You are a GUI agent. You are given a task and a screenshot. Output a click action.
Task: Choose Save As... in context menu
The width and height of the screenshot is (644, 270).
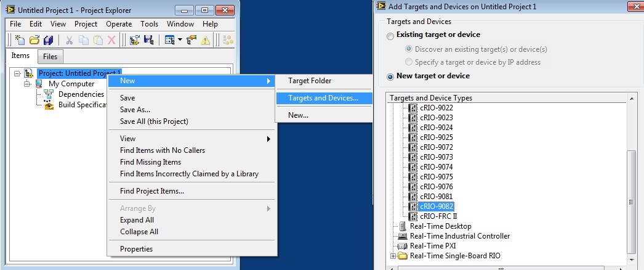click(191, 110)
